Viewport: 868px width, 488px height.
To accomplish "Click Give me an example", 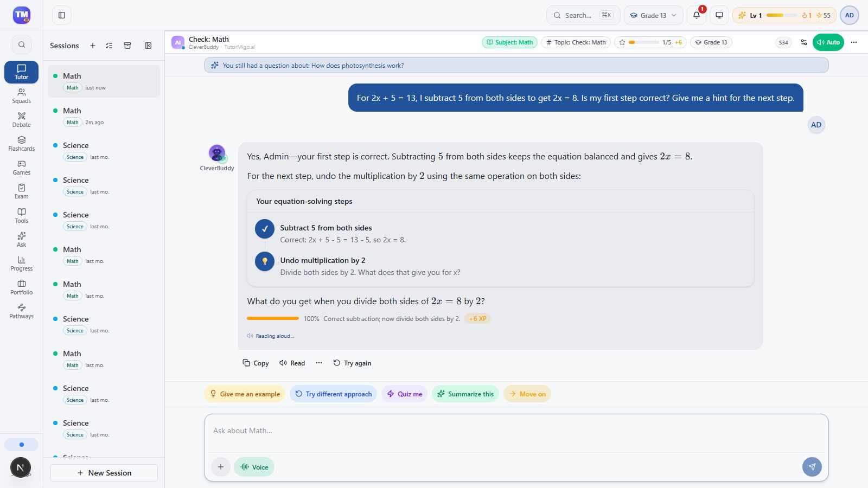I will pyautogui.click(x=245, y=394).
